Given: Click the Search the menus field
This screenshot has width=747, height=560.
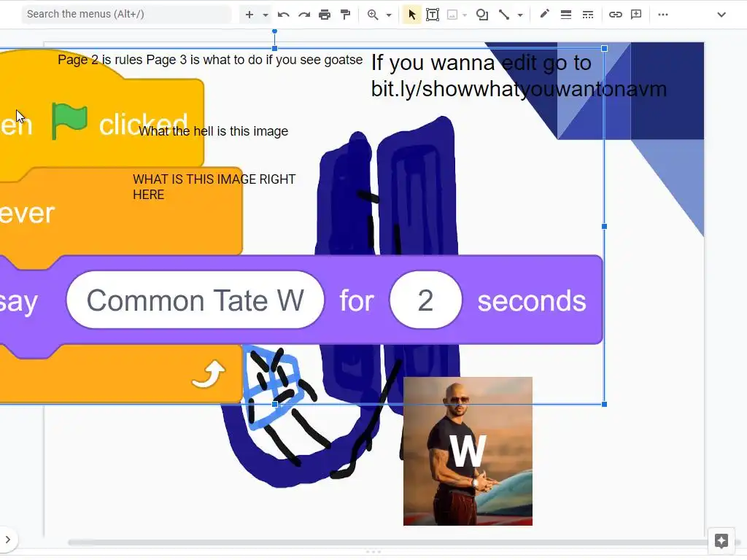Looking at the screenshot, I should 126,15.
